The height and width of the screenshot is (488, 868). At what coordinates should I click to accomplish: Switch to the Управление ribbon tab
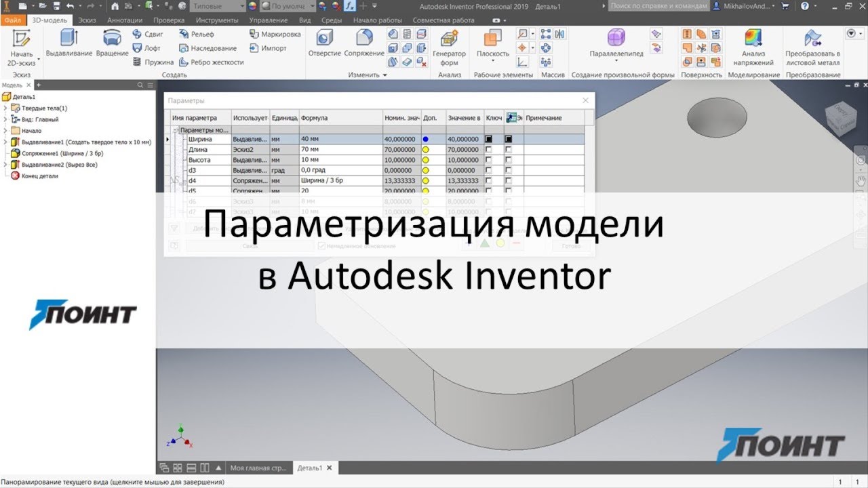(x=269, y=20)
